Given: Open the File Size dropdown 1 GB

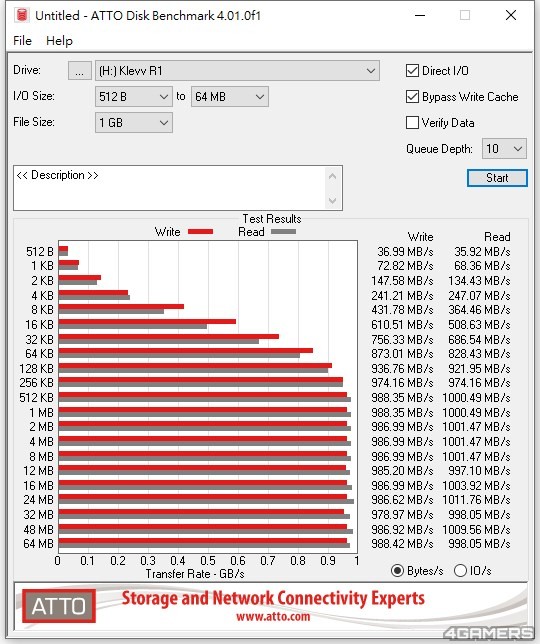Looking at the screenshot, I should 133,122.
